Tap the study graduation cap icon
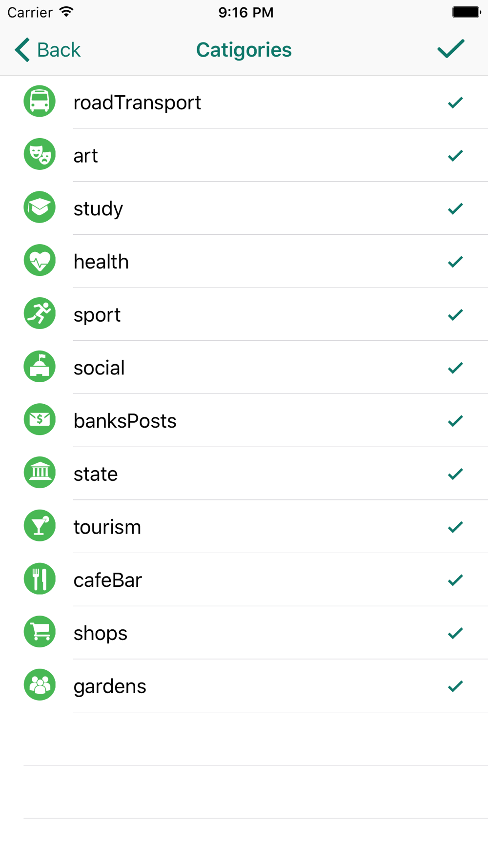Screen dimensions: 488x868 tap(40, 207)
